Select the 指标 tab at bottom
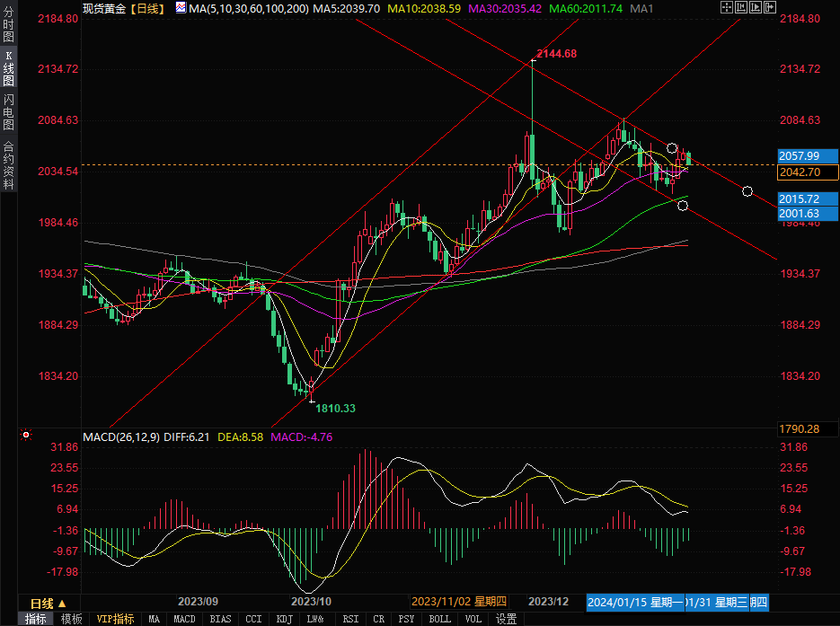The image size is (840, 626). point(36,619)
